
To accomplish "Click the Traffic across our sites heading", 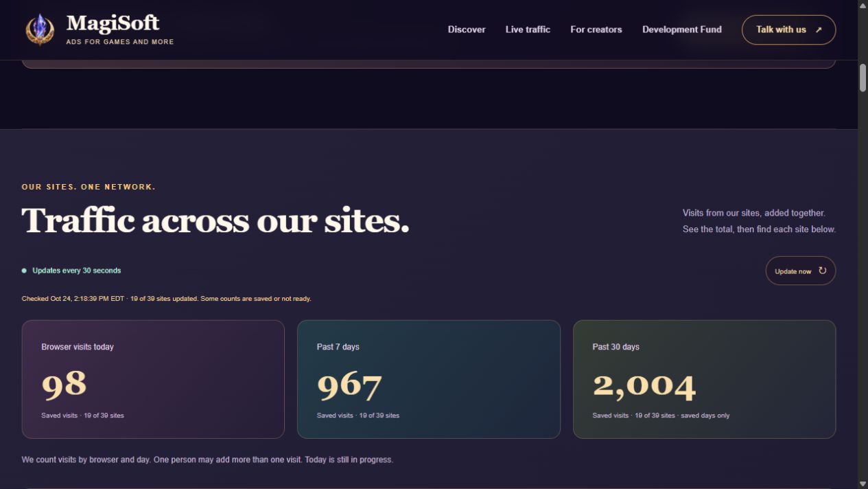I will pos(215,220).
